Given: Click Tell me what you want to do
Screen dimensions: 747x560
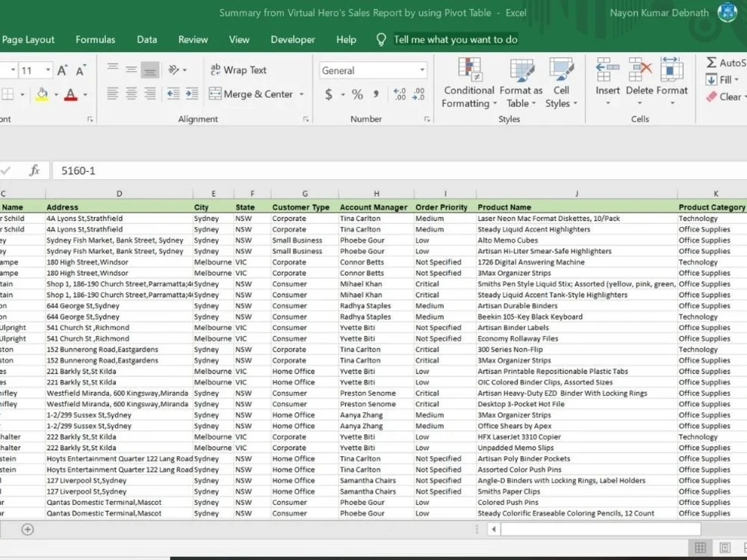Looking at the screenshot, I should (x=456, y=40).
